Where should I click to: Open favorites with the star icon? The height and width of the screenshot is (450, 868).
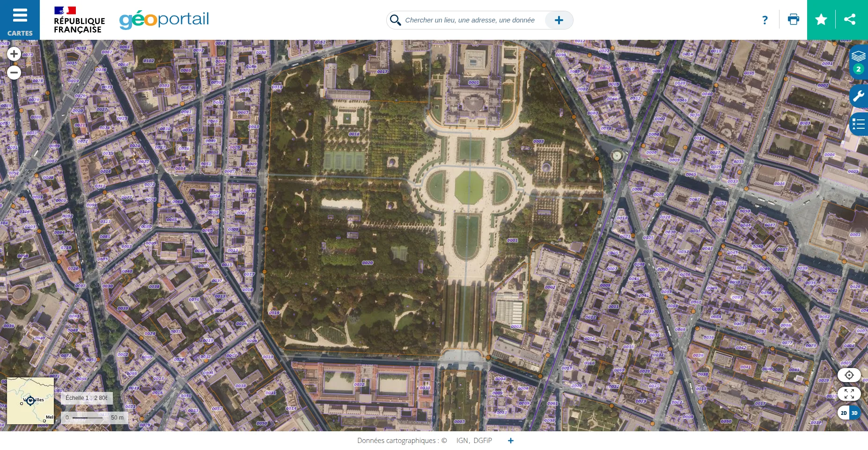[x=821, y=20]
